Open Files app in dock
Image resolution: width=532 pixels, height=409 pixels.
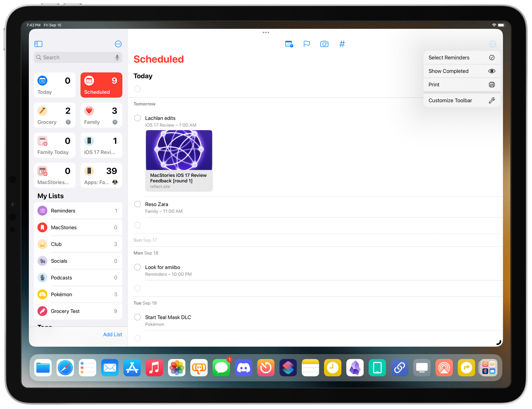(x=43, y=367)
